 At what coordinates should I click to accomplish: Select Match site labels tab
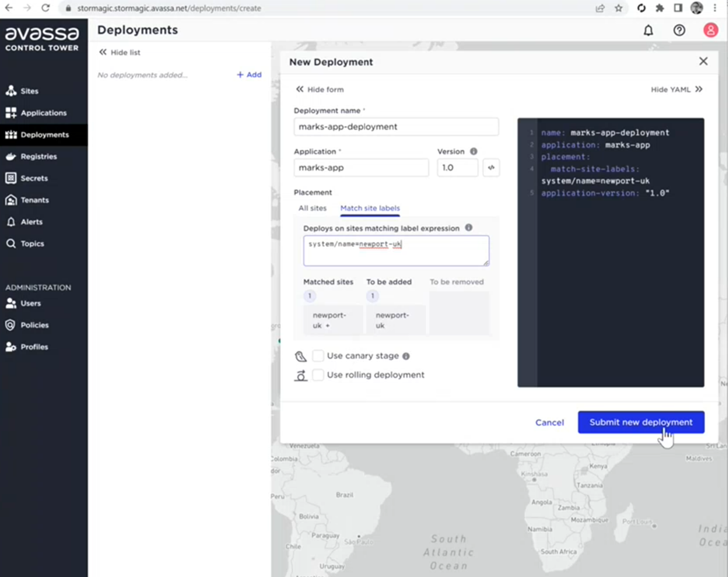[x=370, y=208]
